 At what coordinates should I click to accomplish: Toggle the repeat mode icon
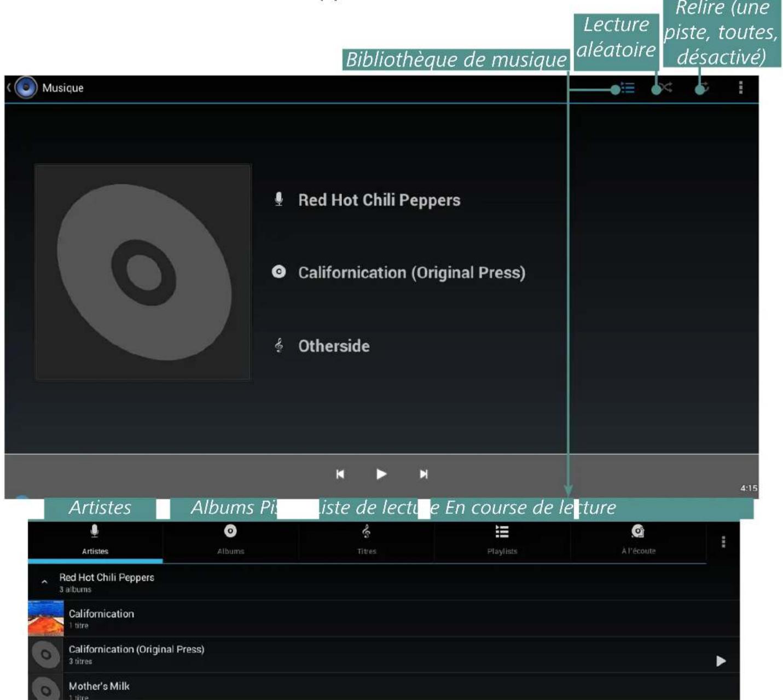[x=704, y=88]
